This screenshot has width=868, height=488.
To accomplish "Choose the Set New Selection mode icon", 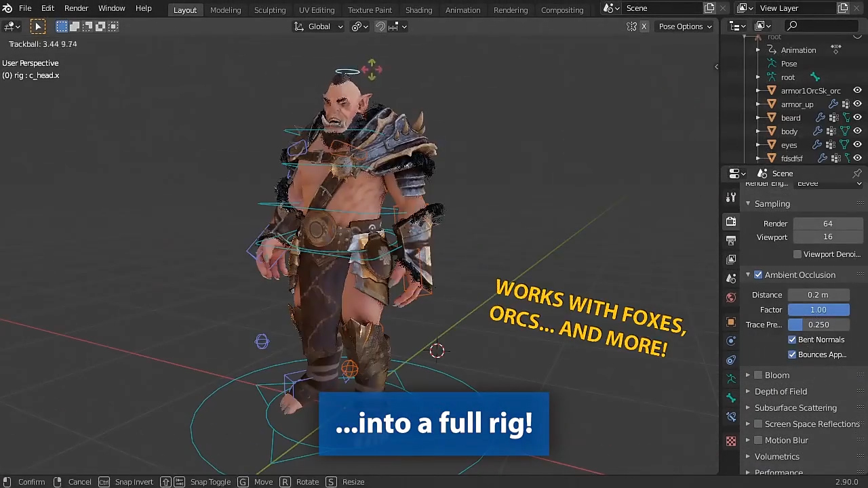I will (x=62, y=26).
